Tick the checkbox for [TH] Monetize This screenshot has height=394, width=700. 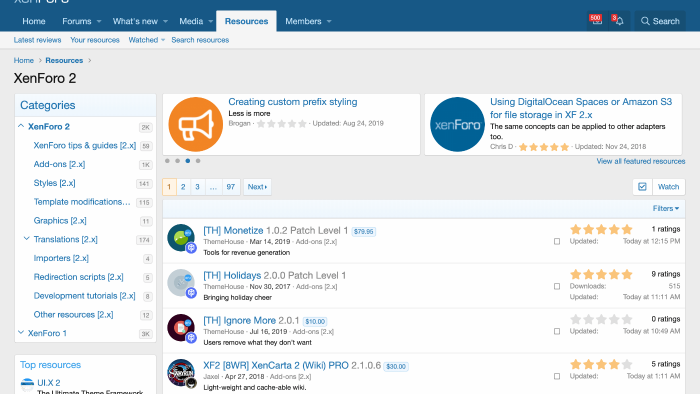[x=557, y=241]
